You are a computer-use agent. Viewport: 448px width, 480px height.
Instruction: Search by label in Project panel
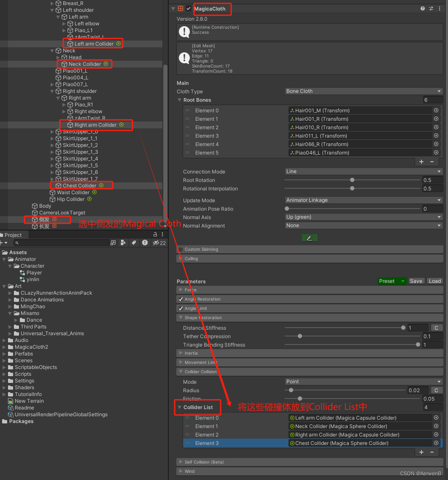click(134, 243)
